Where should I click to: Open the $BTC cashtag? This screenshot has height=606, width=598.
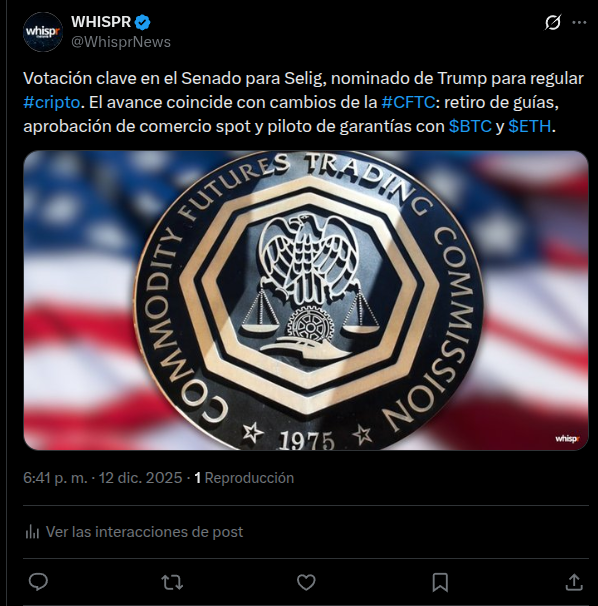click(470, 126)
